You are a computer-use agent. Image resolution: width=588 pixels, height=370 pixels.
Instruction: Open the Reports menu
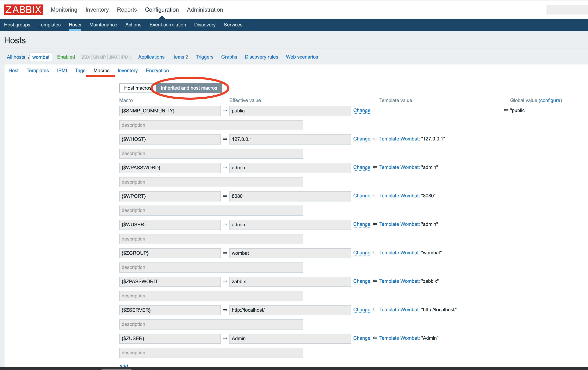[x=127, y=10]
